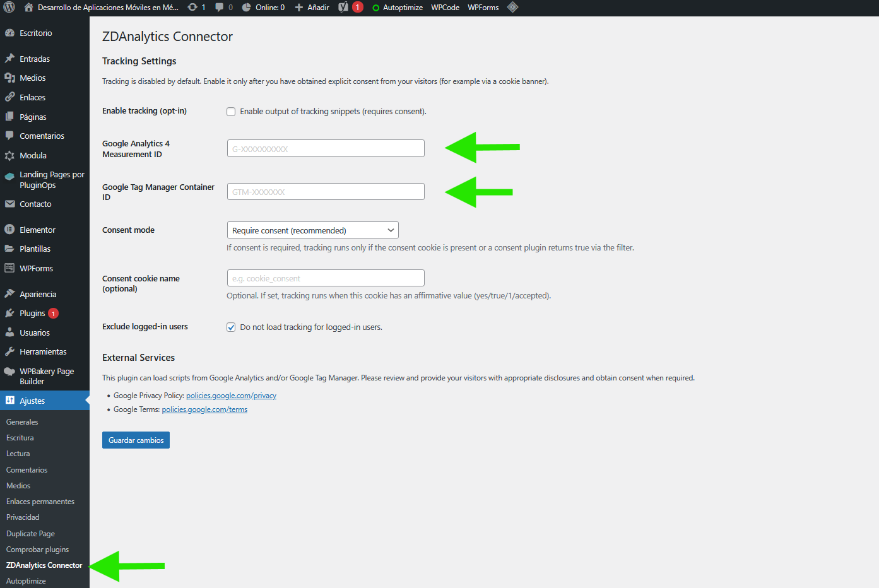Open Escritura settings submenu item
This screenshot has height=588, width=879.
(20, 438)
